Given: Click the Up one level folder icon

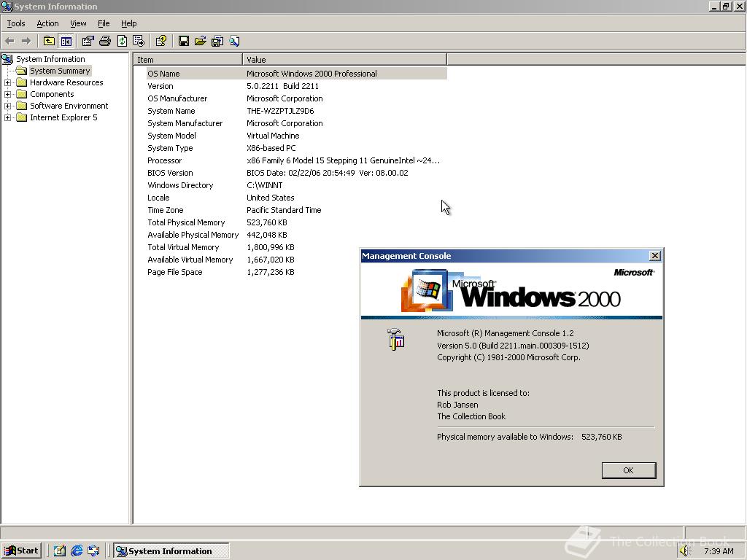Looking at the screenshot, I should click(x=49, y=42).
